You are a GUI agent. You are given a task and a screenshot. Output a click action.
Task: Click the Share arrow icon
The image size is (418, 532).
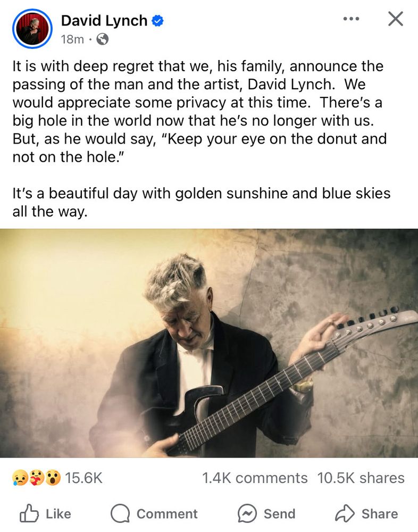(345, 514)
